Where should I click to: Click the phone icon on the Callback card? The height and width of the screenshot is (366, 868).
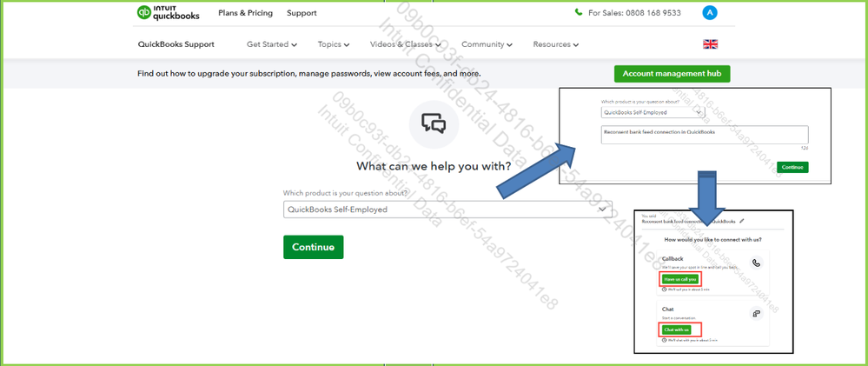pos(756,263)
